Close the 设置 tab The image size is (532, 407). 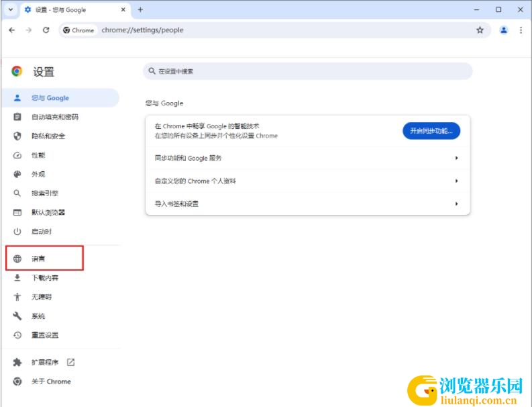click(x=123, y=9)
